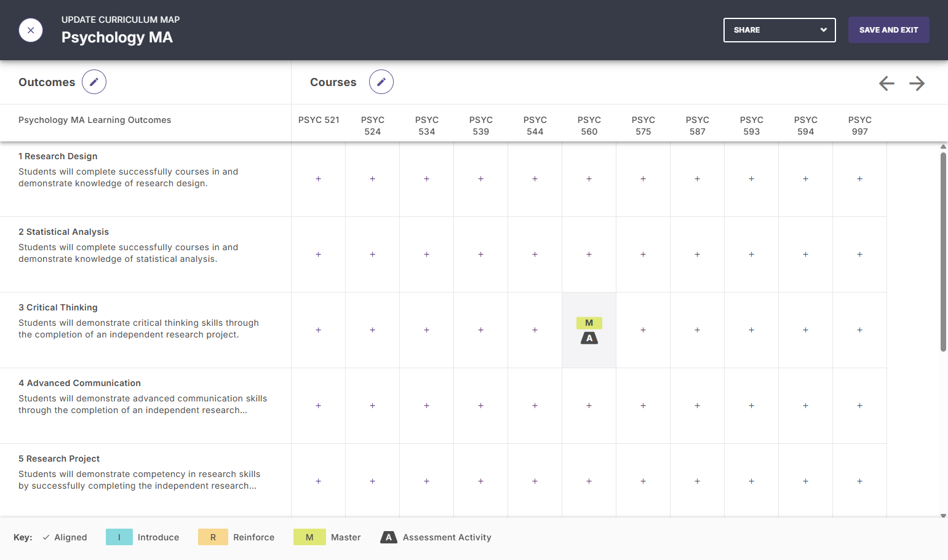The height and width of the screenshot is (560, 948).
Task: Click the Master key swatch in legend
Action: pyautogui.click(x=309, y=537)
